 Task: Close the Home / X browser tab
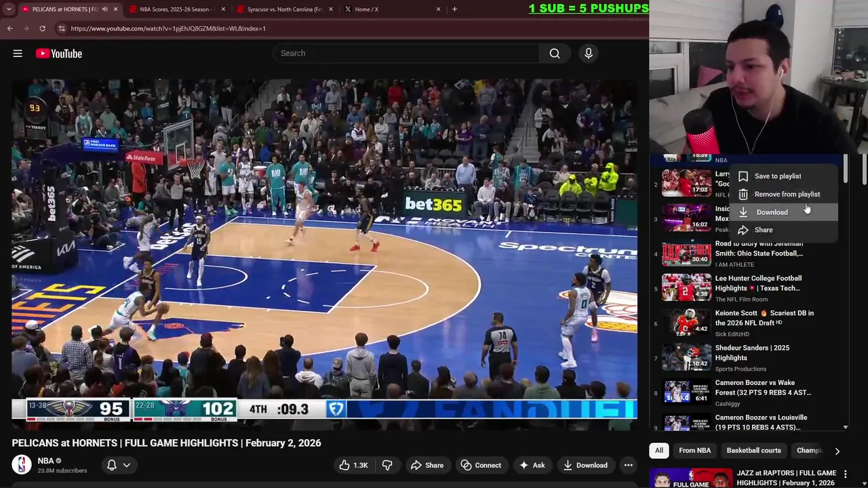point(438,9)
